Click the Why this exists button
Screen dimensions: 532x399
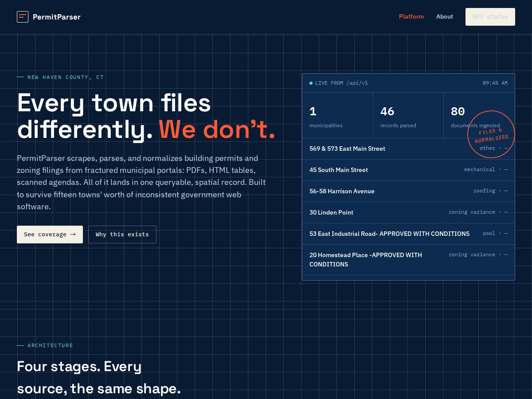[122, 235]
